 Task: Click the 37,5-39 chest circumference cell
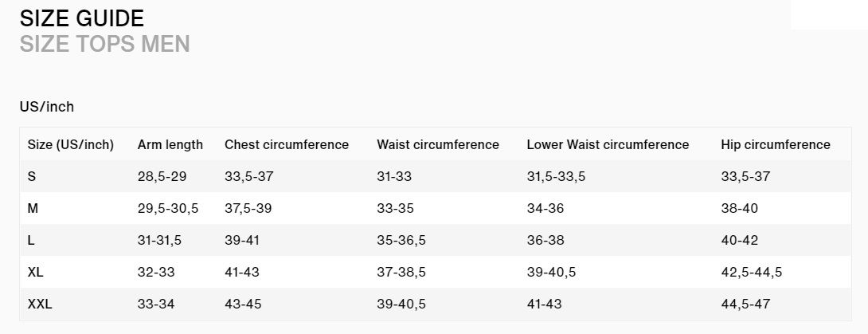pos(248,208)
